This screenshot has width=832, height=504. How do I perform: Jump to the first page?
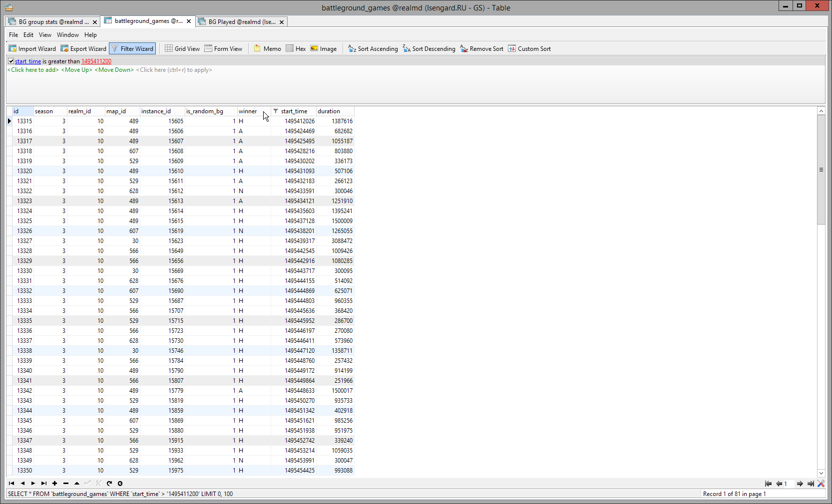pos(768,484)
